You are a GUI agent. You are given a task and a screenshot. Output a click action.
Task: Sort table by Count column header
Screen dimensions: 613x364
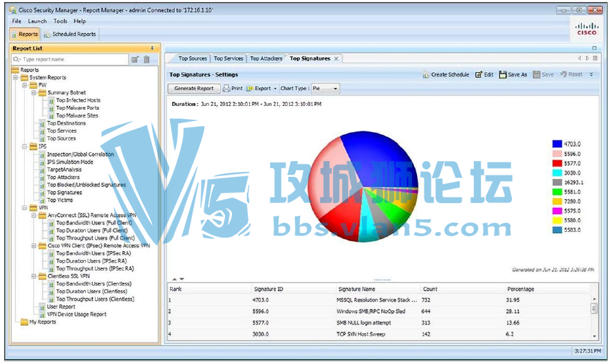[x=463, y=289]
